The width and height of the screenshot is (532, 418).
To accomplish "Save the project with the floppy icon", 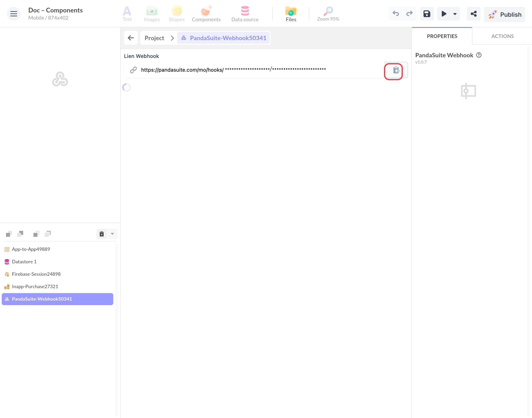I will point(427,14).
